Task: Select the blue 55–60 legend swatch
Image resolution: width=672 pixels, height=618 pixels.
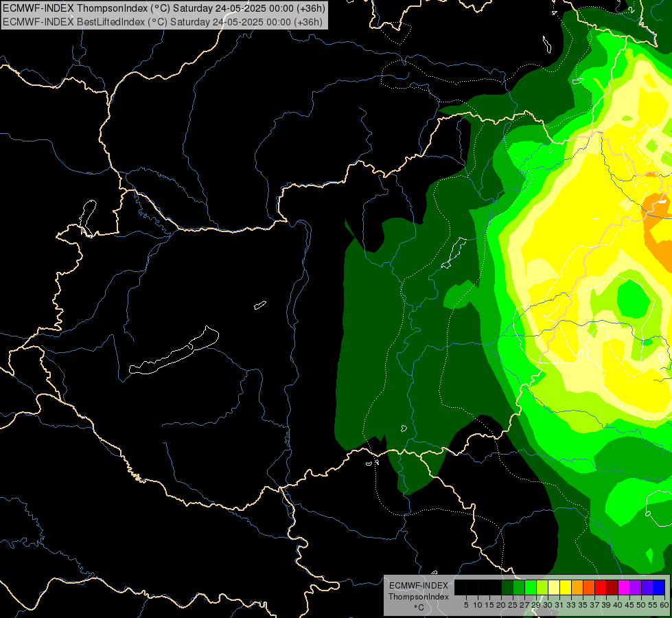Action: click(x=659, y=587)
